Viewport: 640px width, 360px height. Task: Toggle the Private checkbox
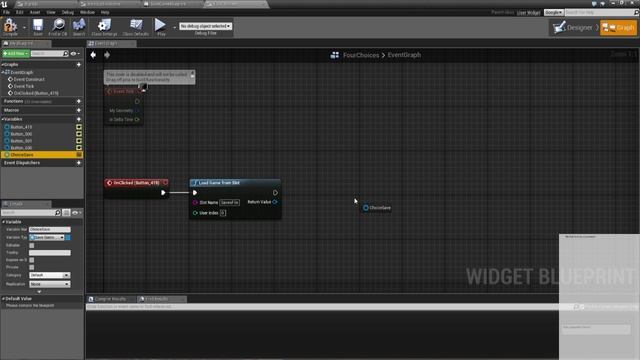pyautogui.click(x=32, y=267)
